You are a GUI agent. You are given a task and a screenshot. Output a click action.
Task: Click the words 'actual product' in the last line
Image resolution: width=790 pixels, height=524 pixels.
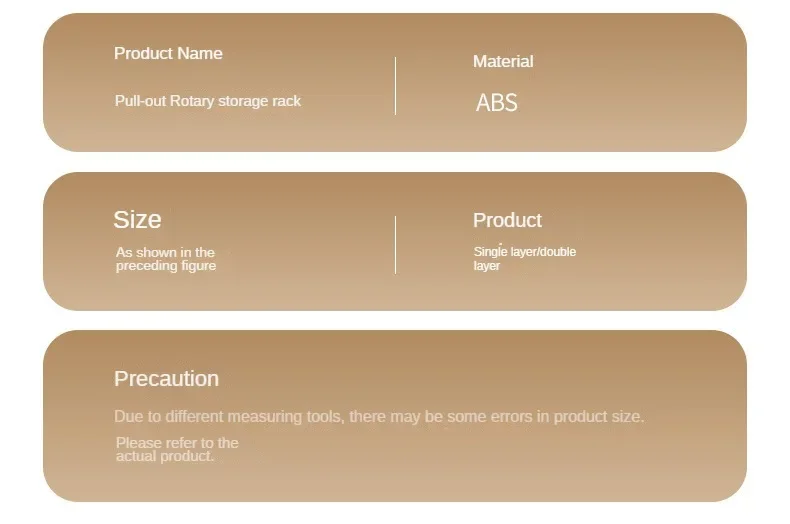click(x=165, y=456)
